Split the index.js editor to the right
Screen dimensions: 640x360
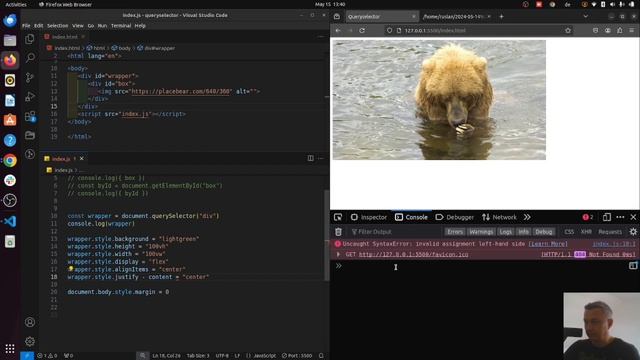[311, 158]
